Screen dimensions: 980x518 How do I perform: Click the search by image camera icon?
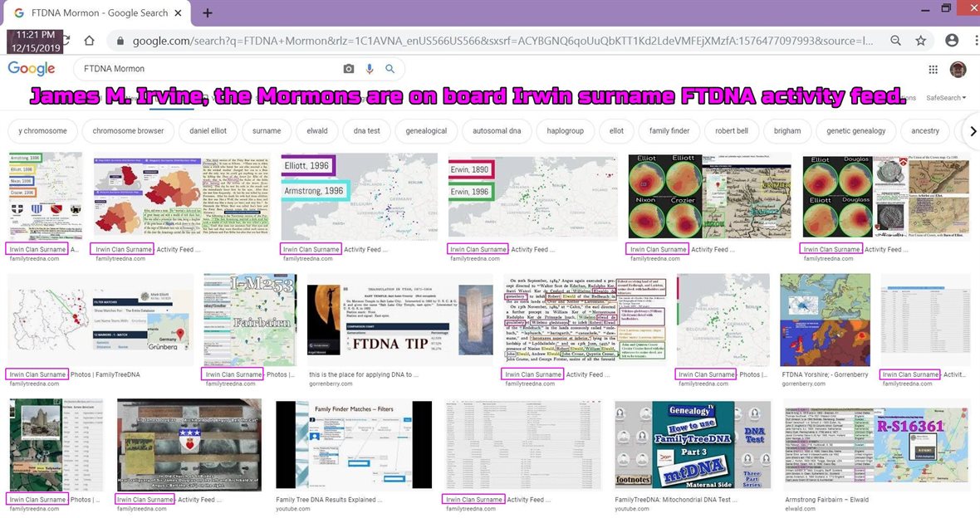349,69
